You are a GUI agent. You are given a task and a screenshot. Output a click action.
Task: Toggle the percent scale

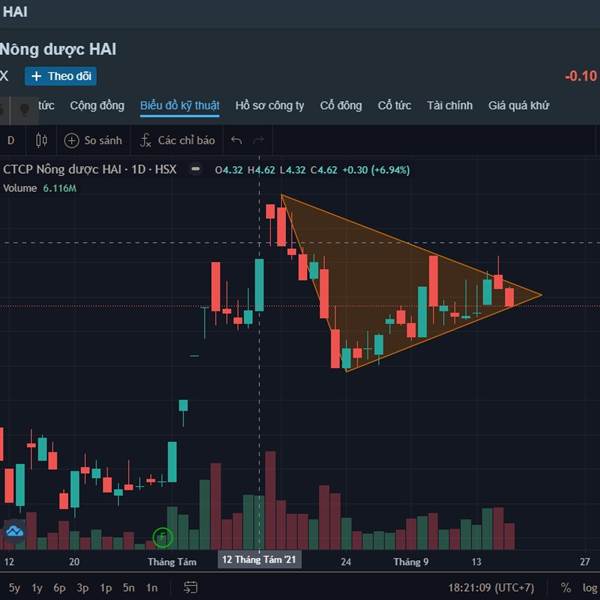pyautogui.click(x=566, y=587)
